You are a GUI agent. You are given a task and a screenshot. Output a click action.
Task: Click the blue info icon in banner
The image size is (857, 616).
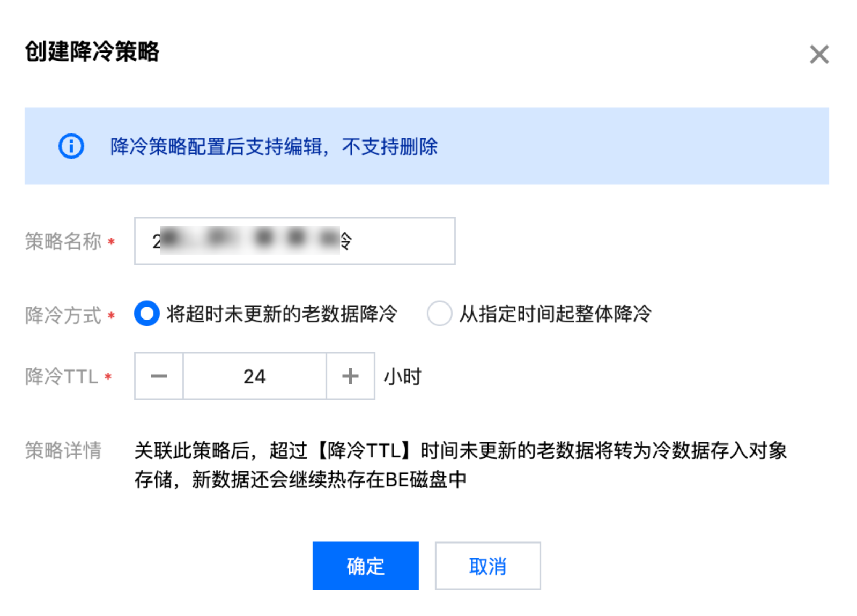point(71,146)
